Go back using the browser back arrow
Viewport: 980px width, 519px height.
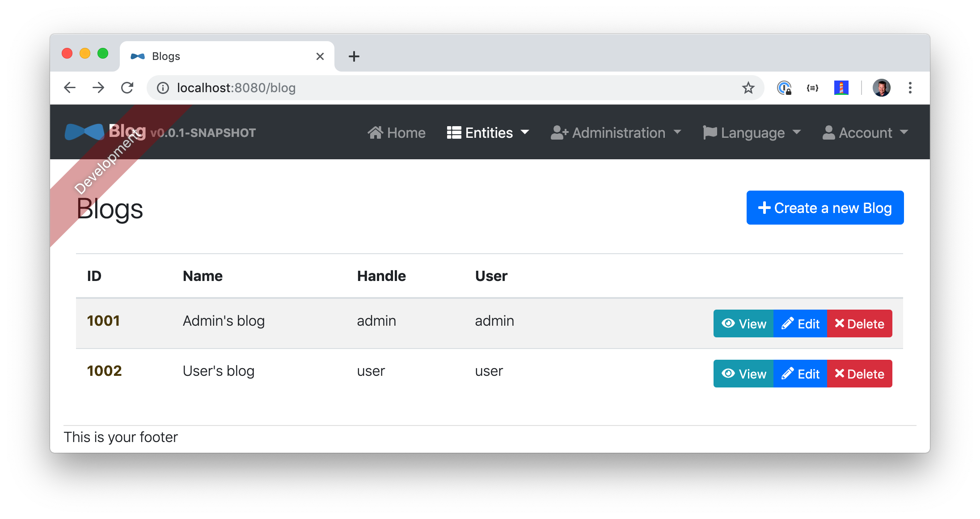(70, 88)
